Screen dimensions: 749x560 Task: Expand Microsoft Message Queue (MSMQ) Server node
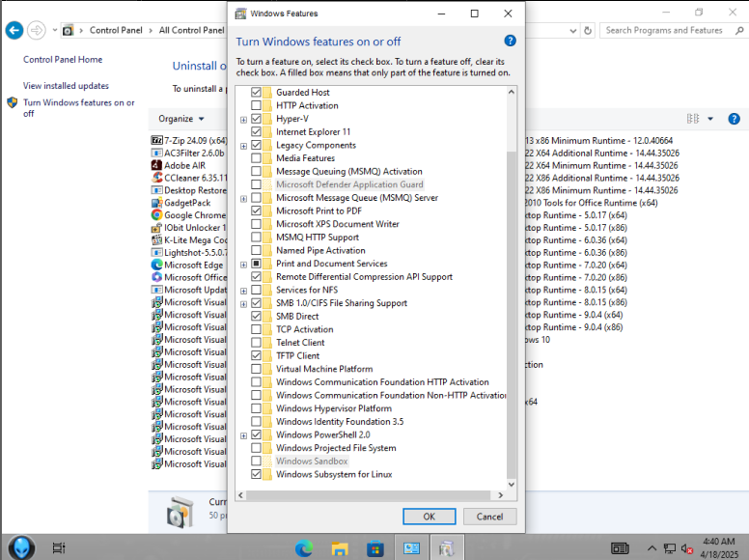[x=243, y=198]
